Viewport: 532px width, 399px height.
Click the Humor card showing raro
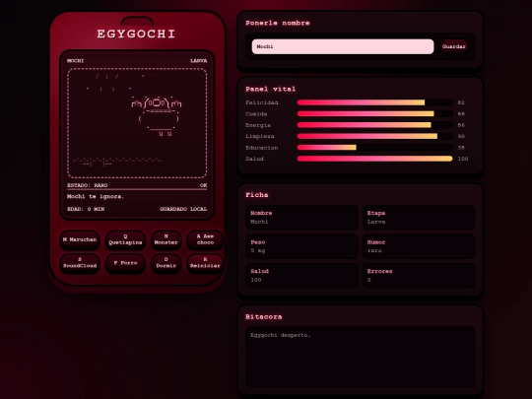(419, 246)
